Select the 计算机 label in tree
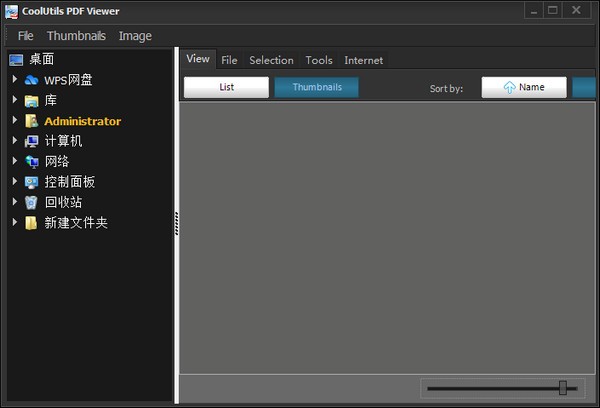 tap(63, 141)
